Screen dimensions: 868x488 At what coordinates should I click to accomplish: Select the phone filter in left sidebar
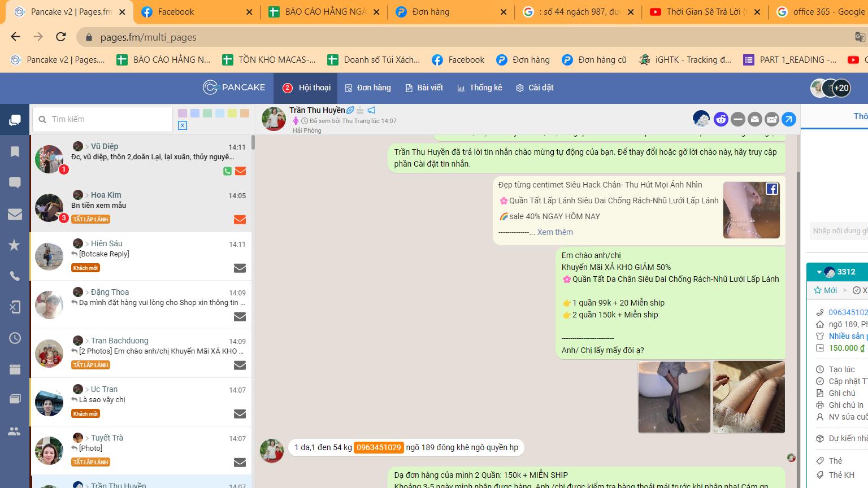coord(15,276)
